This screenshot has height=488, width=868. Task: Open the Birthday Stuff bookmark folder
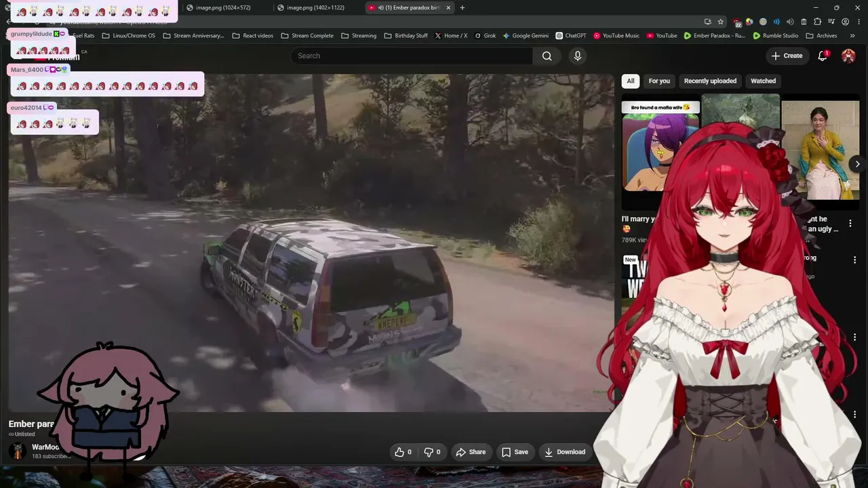pos(406,35)
